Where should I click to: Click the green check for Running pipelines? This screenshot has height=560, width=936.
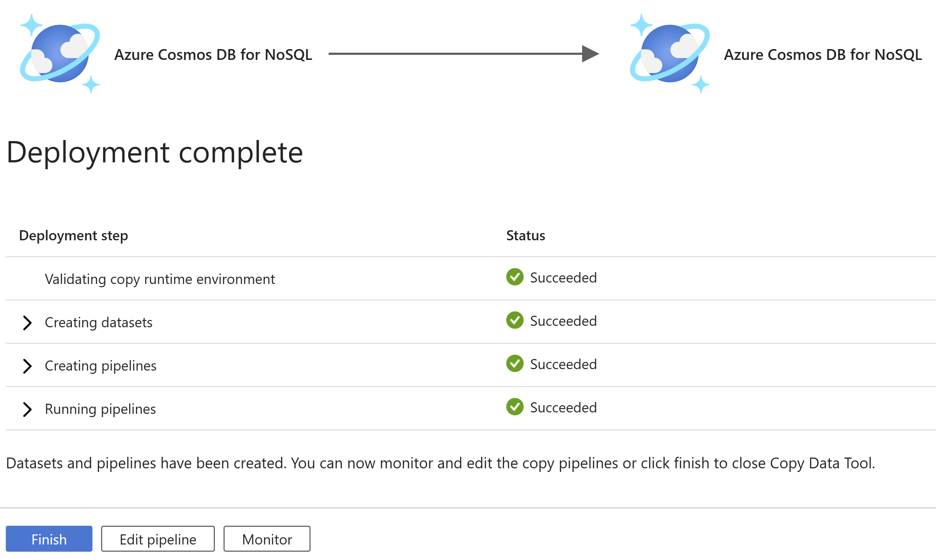[x=515, y=407]
